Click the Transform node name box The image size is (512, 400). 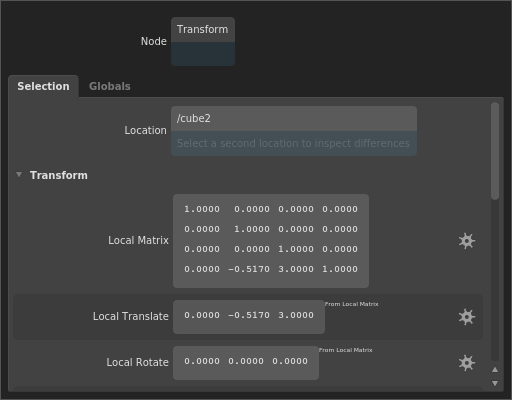203,30
